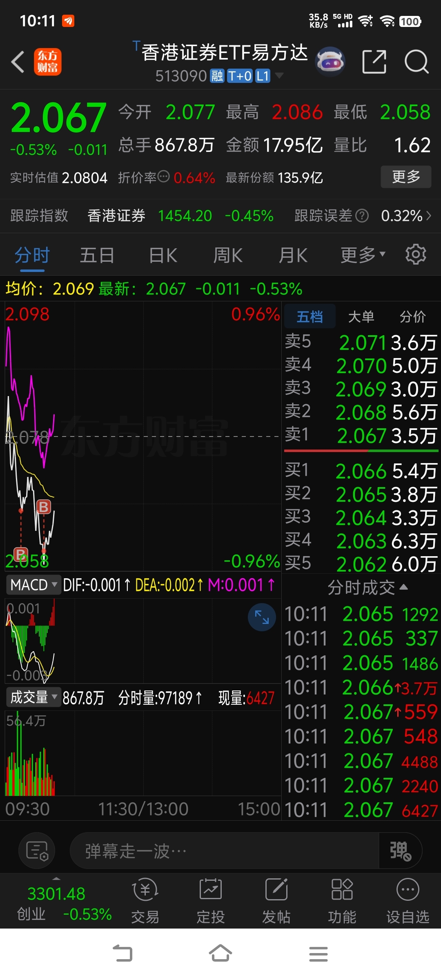Open the 成交量 indicator dropdown
Viewport: 441px width, 980px height.
[x=33, y=697]
